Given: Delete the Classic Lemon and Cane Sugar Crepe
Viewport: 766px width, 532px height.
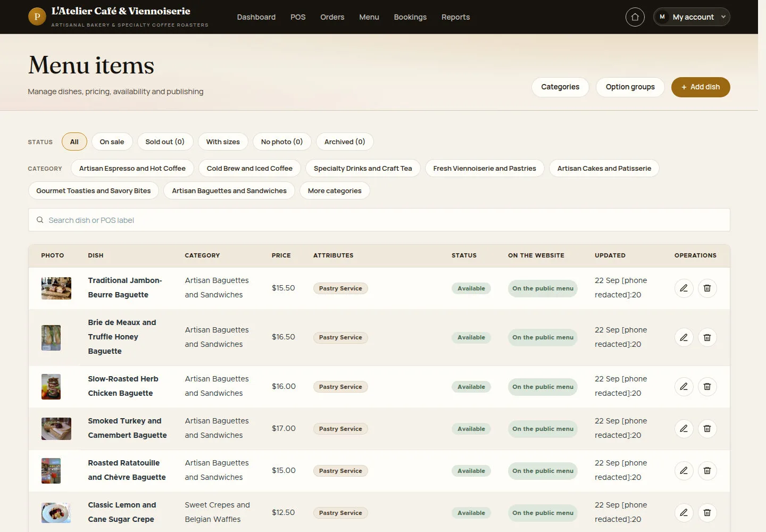Looking at the screenshot, I should pos(707,513).
